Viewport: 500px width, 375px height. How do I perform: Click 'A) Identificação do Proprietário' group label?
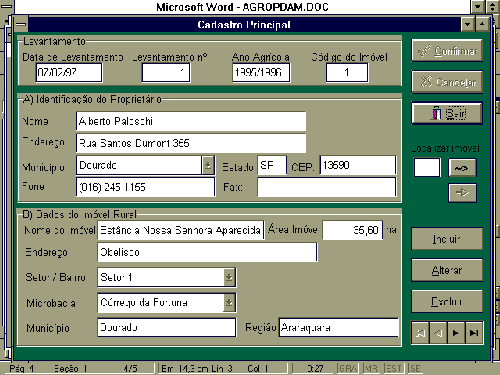click(92, 99)
